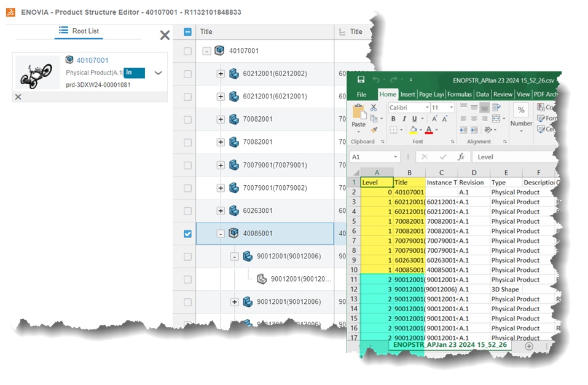
Task: Undo in Excel quick access toolbar
Action: click(x=376, y=79)
